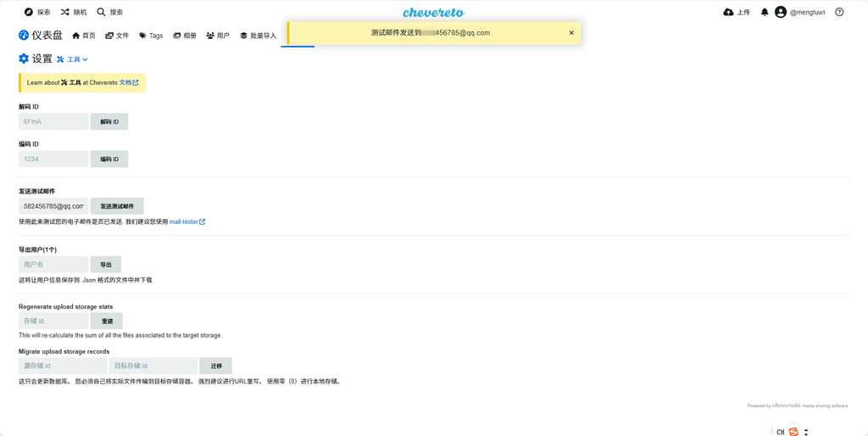Click the Upload cloud icon

(728, 12)
